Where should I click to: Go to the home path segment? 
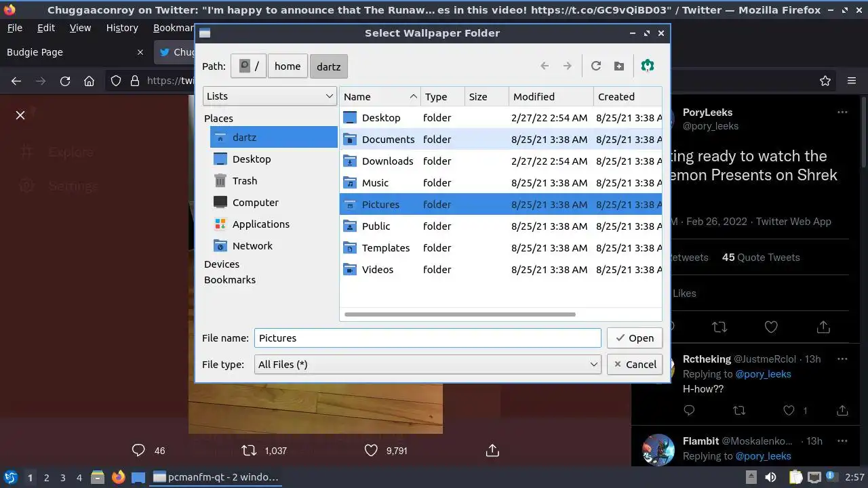[288, 66]
